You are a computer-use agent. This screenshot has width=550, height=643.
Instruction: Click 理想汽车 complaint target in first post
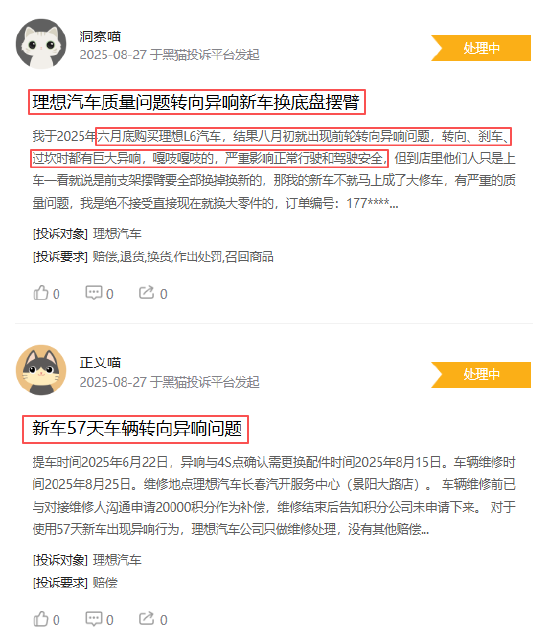(117, 234)
